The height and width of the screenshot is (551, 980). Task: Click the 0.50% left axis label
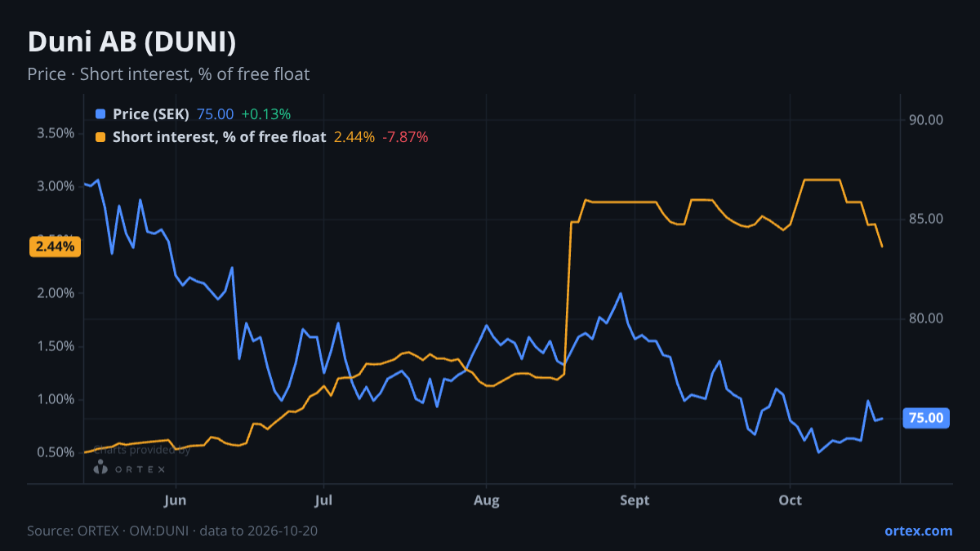pyautogui.click(x=56, y=452)
